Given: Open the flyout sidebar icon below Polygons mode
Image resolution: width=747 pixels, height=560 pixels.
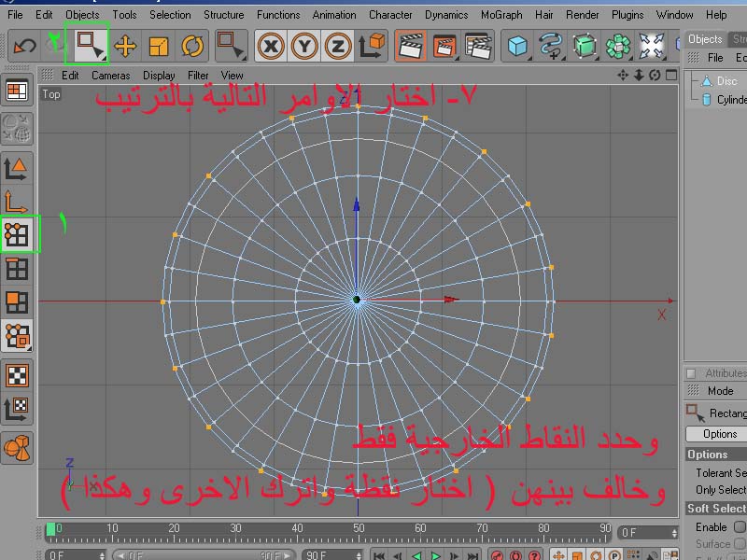Looking at the screenshot, I should (x=18, y=336).
